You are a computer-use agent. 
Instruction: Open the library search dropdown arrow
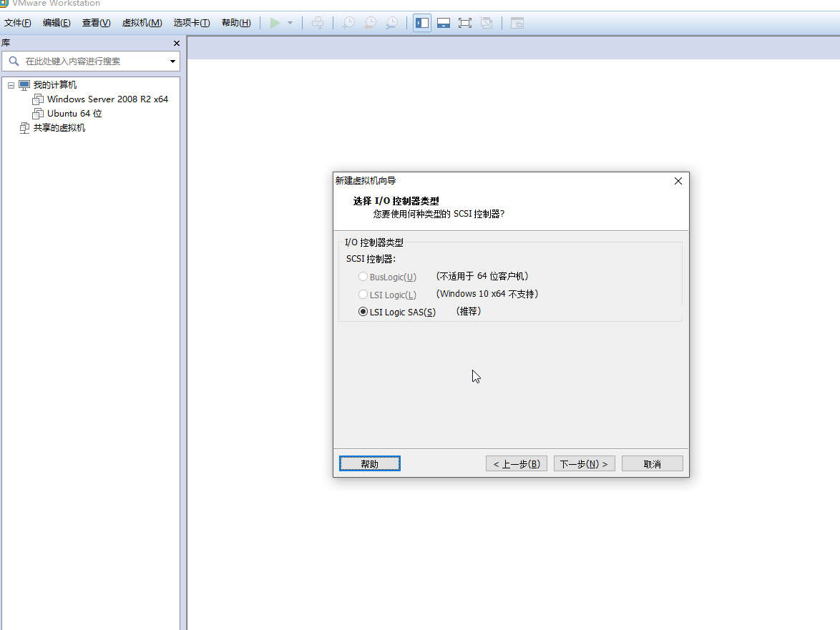172,61
